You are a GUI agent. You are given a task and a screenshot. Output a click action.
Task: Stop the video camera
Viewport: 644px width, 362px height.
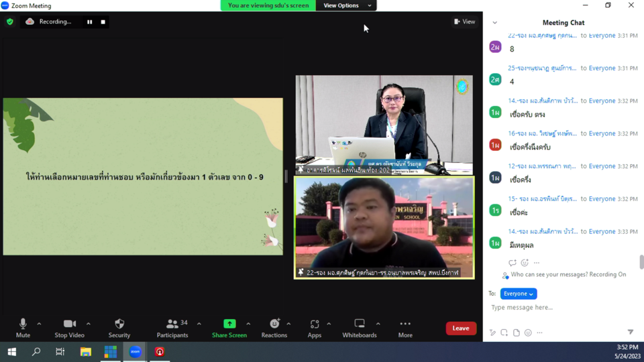[69, 326]
